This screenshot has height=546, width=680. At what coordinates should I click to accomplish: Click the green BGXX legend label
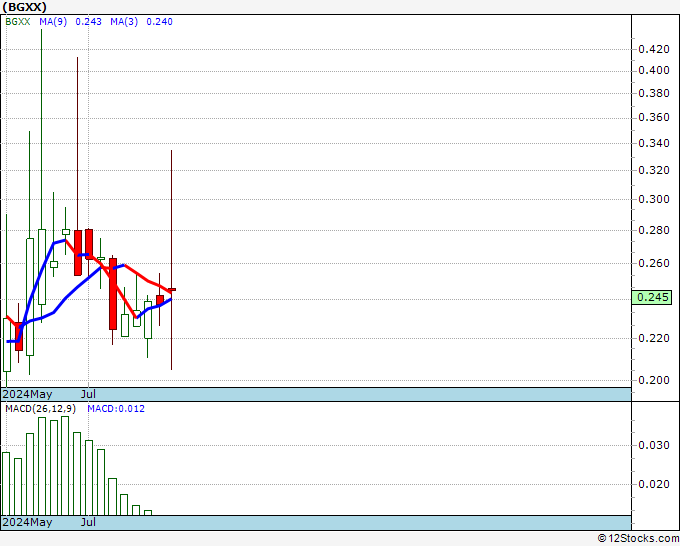coord(18,22)
